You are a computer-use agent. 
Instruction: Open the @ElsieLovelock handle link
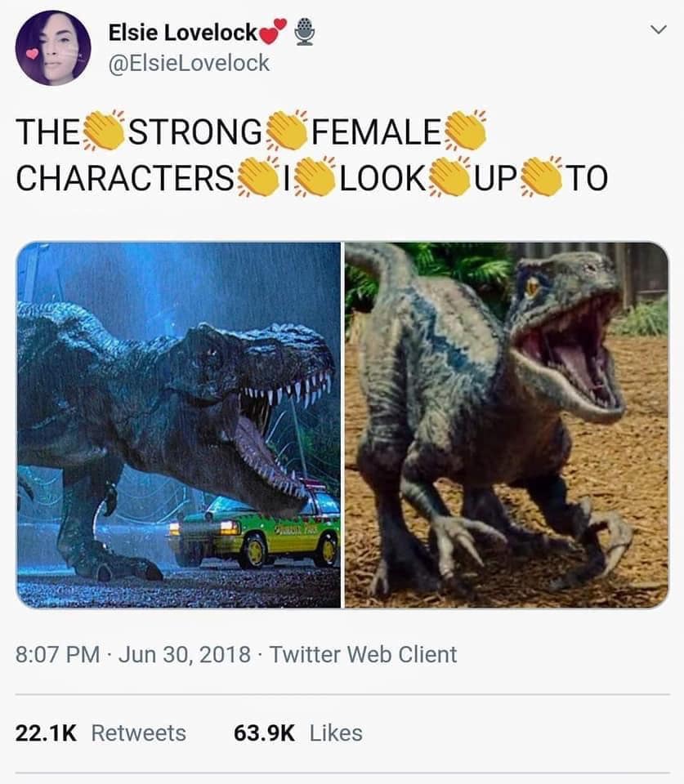point(189,63)
